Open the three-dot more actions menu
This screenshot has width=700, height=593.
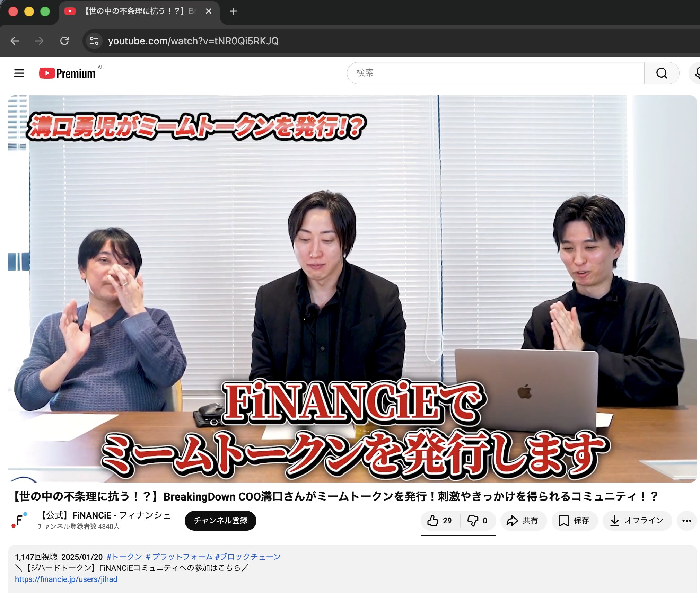686,520
